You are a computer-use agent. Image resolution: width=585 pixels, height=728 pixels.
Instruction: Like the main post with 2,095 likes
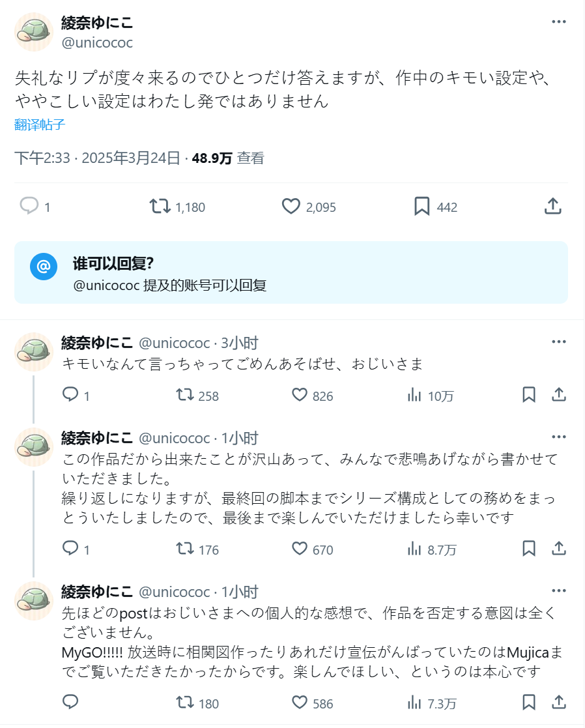click(x=291, y=207)
